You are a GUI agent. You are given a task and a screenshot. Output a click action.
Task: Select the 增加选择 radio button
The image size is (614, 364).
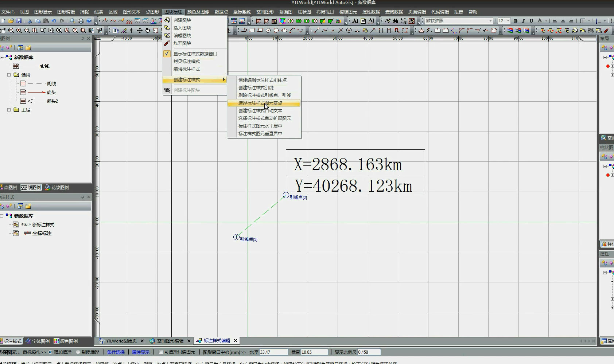point(50,352)
